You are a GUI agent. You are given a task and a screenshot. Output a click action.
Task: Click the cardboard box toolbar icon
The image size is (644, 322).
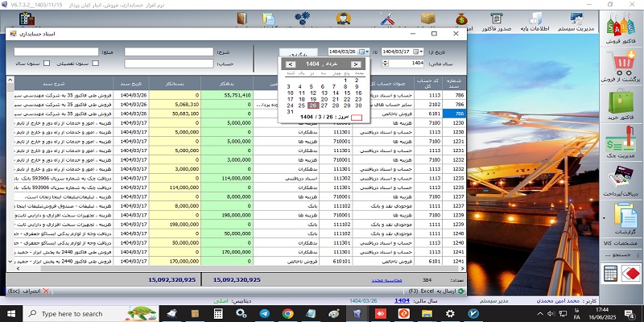[x=428, y=19]
